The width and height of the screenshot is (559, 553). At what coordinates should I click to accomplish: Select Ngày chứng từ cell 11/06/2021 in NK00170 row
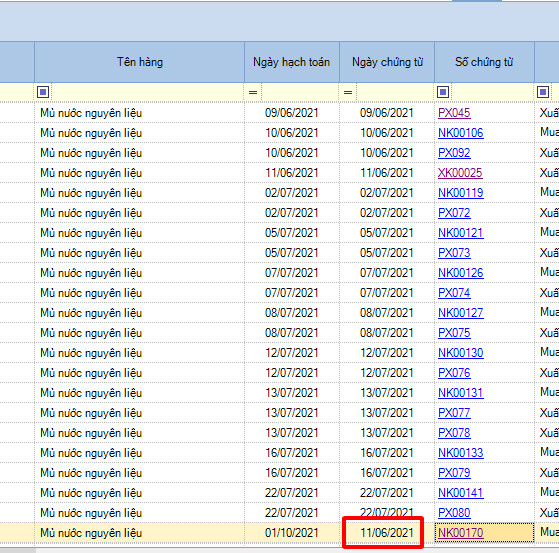[387, 533]
